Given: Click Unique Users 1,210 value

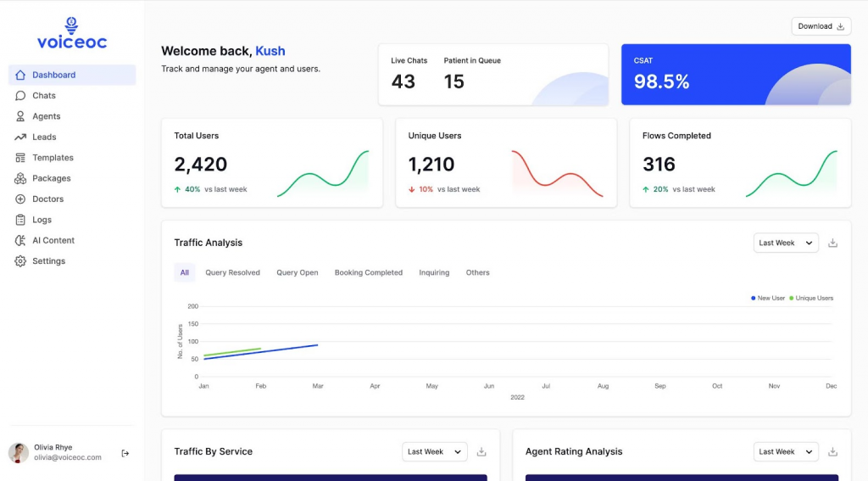Looking at the screenshot, I should pos(431,164).
